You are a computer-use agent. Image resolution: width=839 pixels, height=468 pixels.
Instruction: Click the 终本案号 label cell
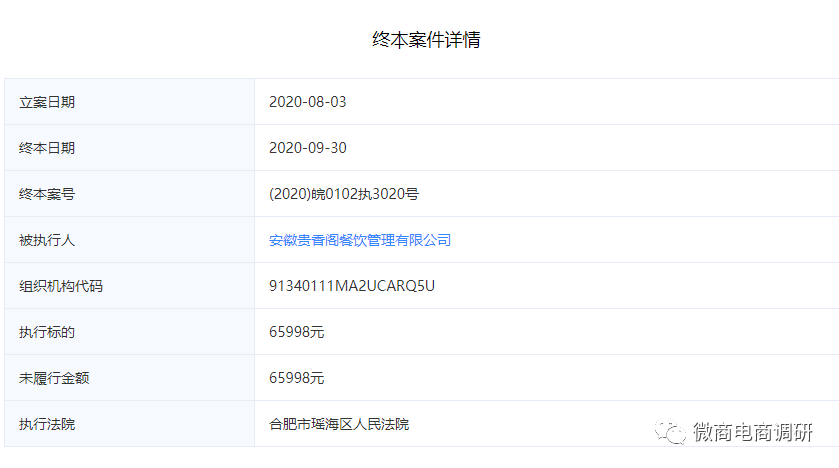(x=129, y=194)
